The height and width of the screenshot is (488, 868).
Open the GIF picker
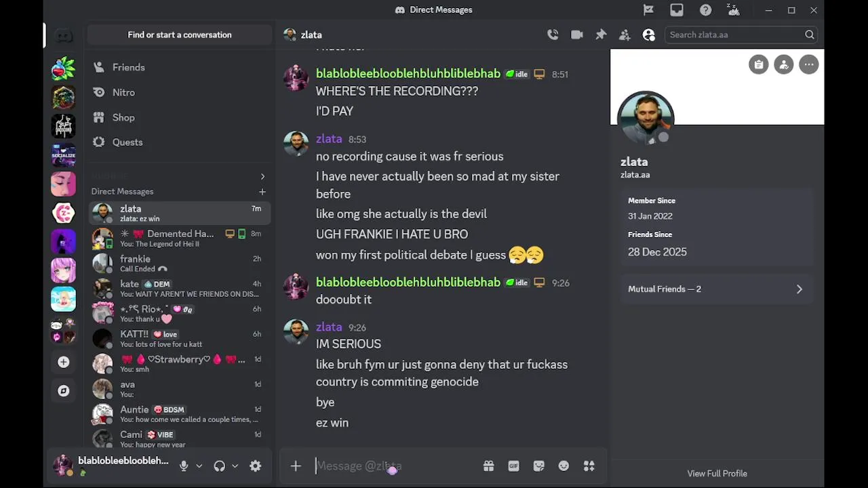click(513, 466)
